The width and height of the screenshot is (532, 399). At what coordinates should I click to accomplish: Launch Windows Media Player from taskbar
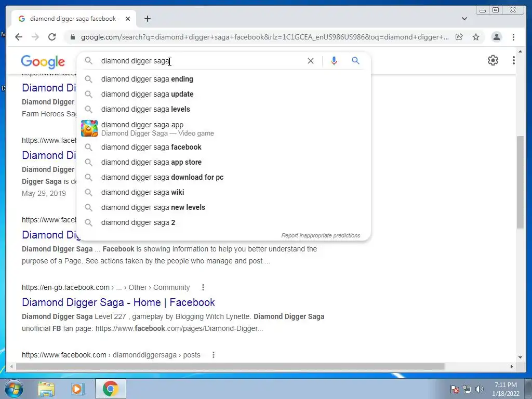click(78, 389)
